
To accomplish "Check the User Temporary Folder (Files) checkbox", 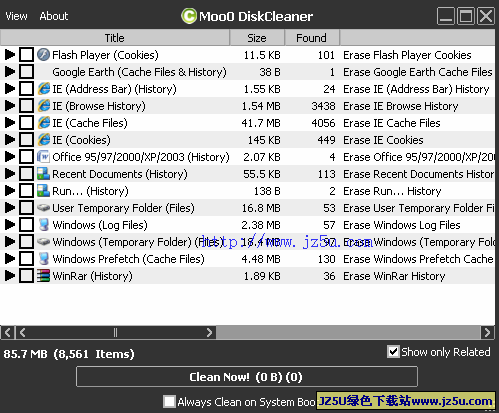I will [x=26, y=208].
